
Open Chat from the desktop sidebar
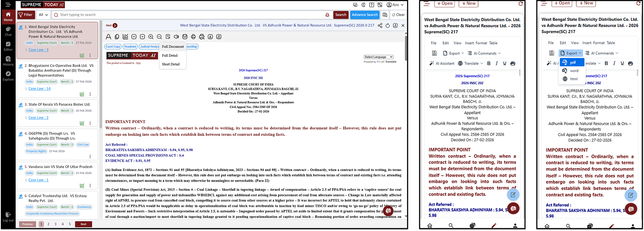point(8,31)
